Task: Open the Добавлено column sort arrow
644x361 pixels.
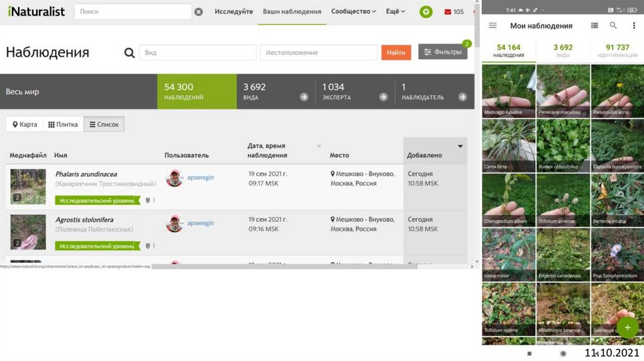Action: 460,146
